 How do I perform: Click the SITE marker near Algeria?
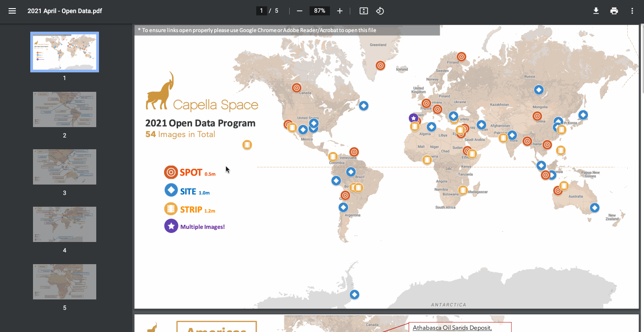coord(432,127)
